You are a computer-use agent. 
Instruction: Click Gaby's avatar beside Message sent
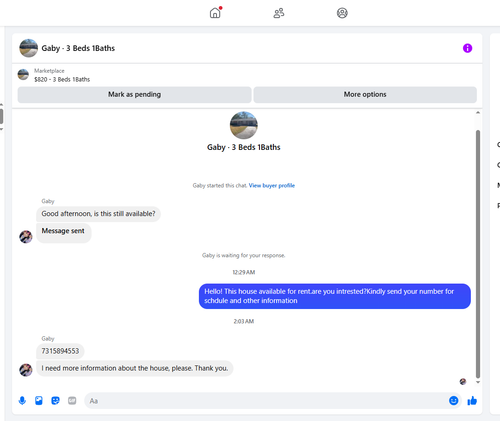[26, 237]
